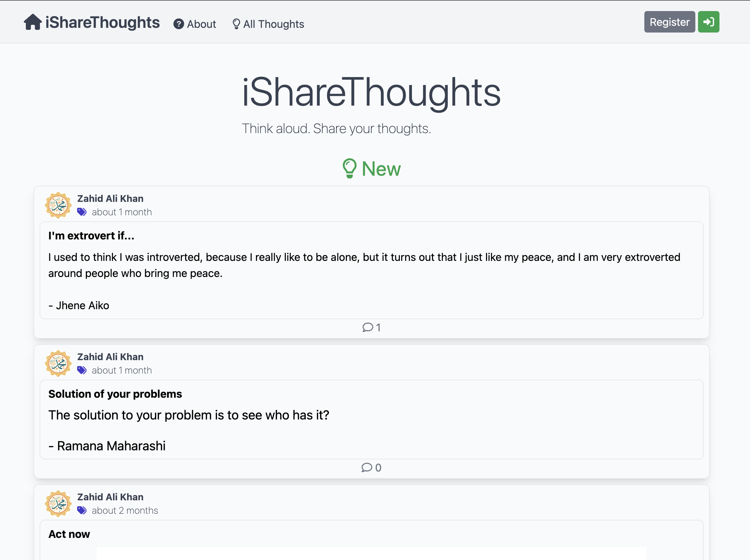Open the About menu item
Screen dimensions: 750x560
(x=195, y=24)
